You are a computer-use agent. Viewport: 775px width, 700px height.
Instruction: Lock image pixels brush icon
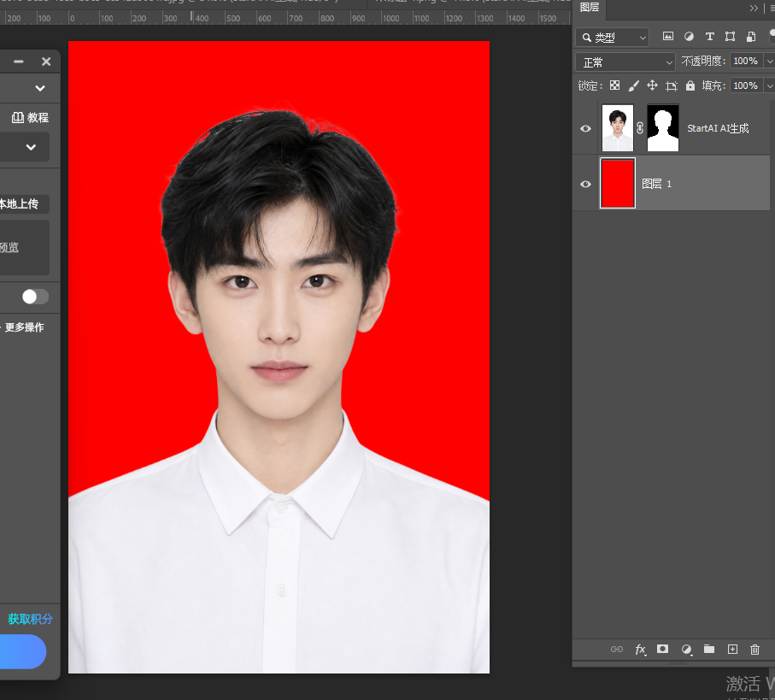[x=634, y=85]
